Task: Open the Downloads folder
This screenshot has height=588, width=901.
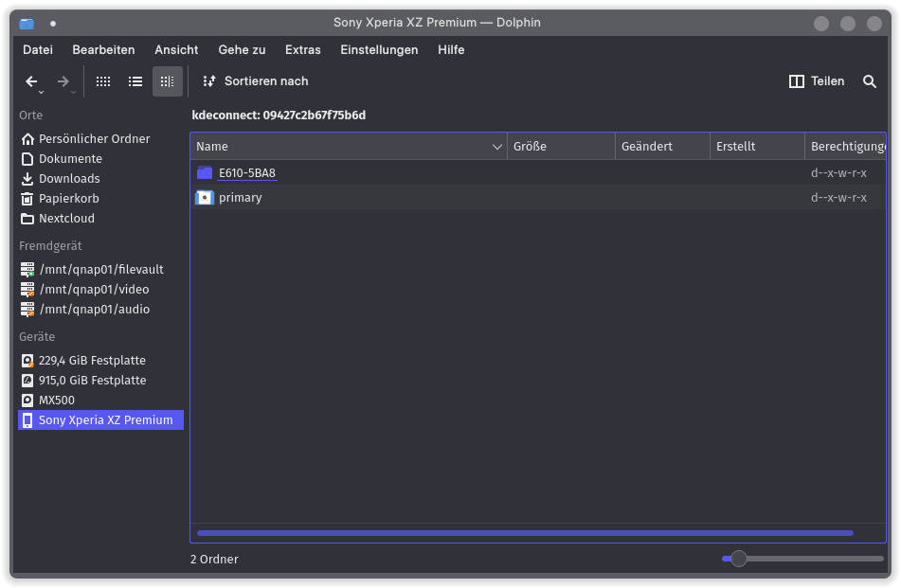Action: 67,178
